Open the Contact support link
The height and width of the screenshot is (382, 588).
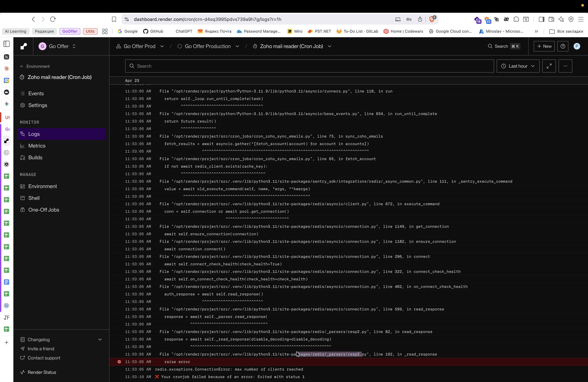point(44,358)
